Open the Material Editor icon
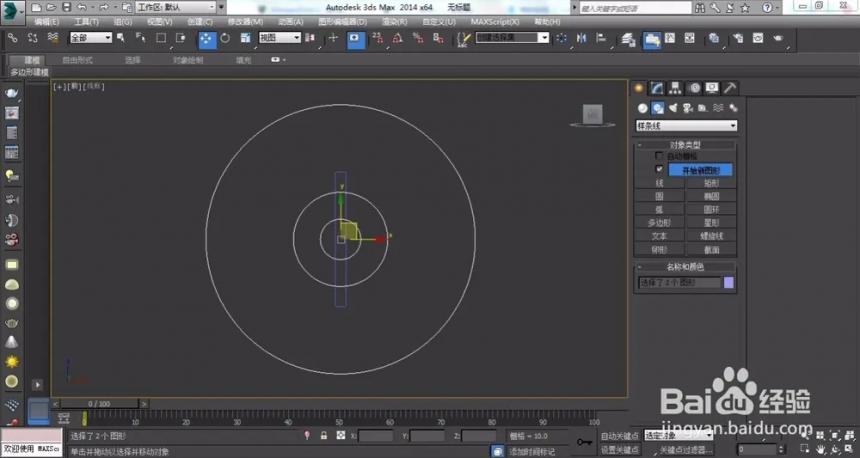Image resolution: width=860 pixels, height=458 pixels. coord(714,38)
